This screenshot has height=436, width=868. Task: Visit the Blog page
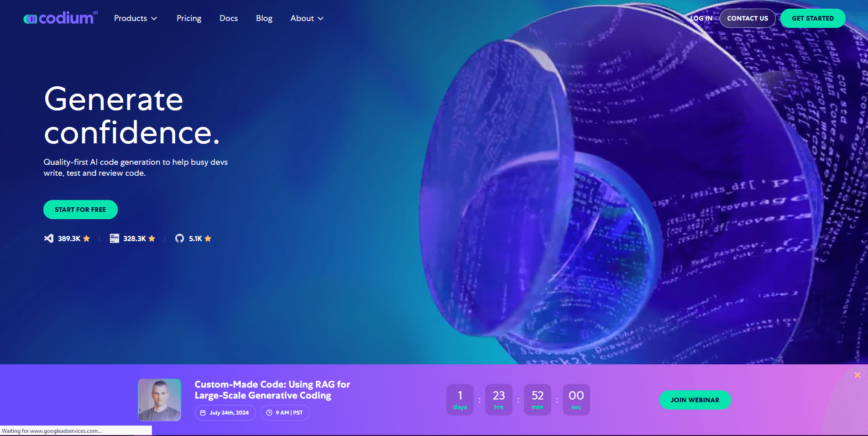pos(264,18)
